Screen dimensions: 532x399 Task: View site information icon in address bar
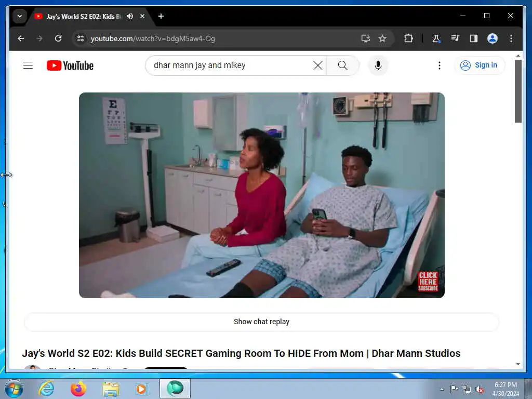click(x=81, y=38)
